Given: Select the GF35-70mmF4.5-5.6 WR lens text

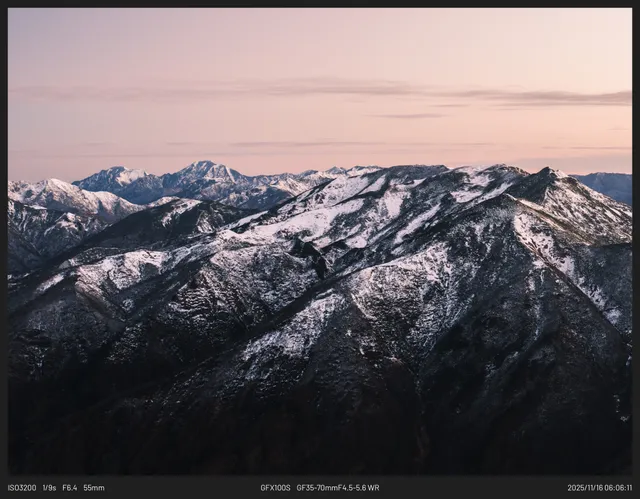Looking at the screenshot, I should click(337, 488).
